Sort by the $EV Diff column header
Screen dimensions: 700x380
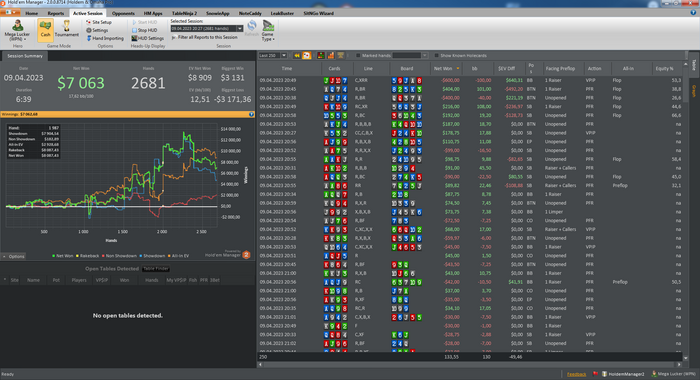coord(507,69)
